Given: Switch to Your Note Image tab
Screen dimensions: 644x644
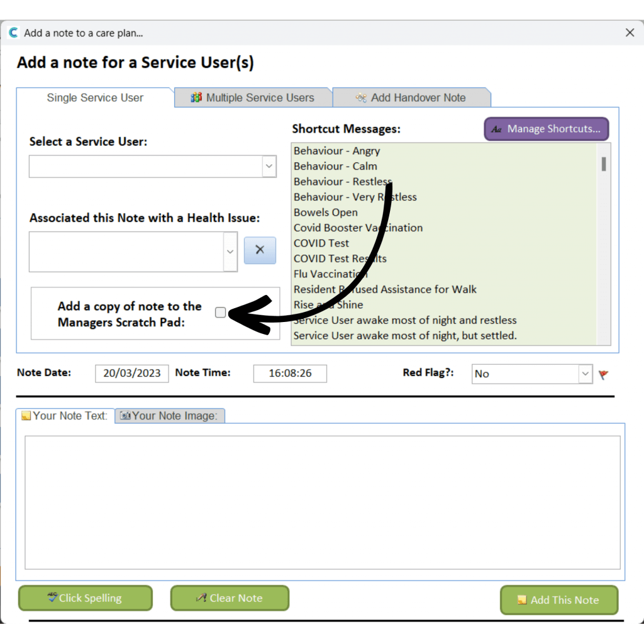Looking at the screenshot, I should [x=169, y=416].
